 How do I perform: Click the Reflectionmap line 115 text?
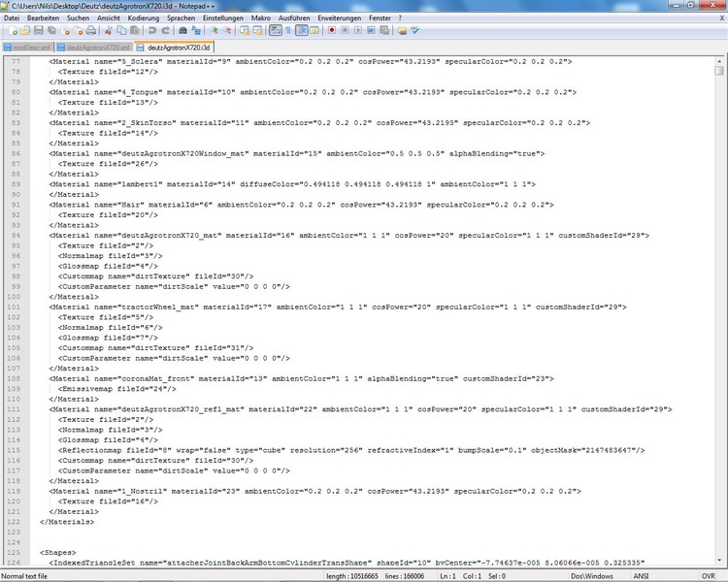pos(351,450)
